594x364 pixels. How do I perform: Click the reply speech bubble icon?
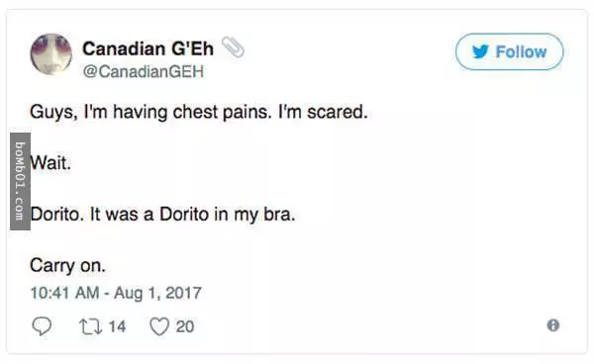tap(42, 326)
